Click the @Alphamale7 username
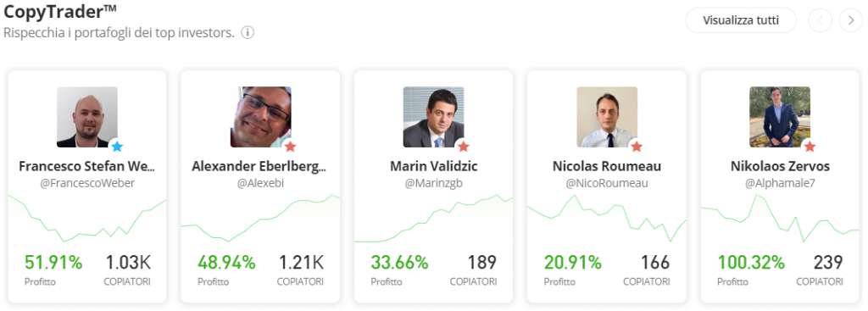This screenshot has width=868, height=311. [x=780, y=183]
